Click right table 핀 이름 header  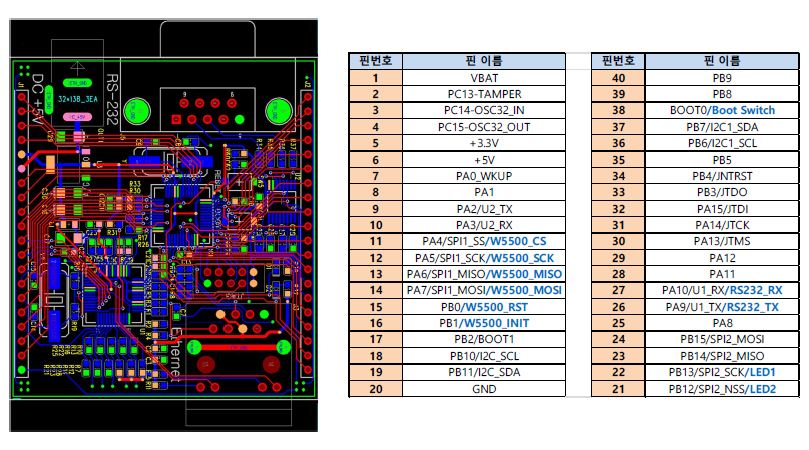pos(722,61)
